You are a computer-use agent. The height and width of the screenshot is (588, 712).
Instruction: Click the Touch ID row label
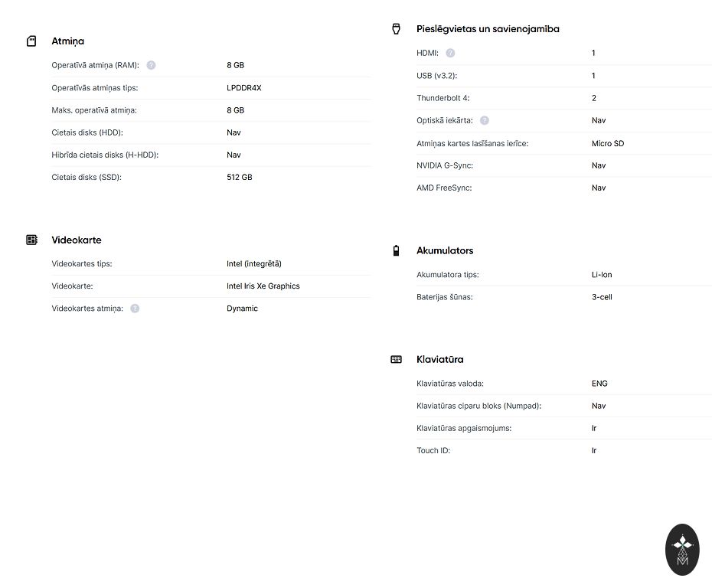(x=433, y=451)
